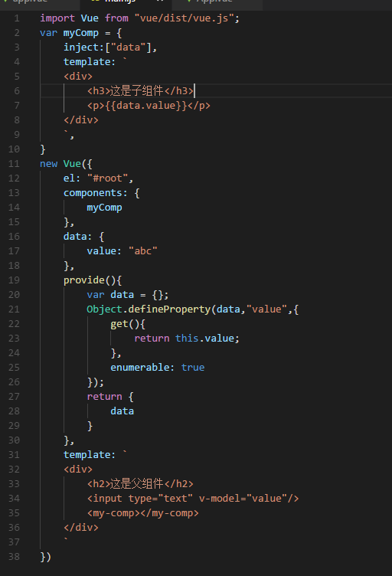Click the from keyword on line 1
Viewport: 392px width, 576px height.
coord(116,18)
